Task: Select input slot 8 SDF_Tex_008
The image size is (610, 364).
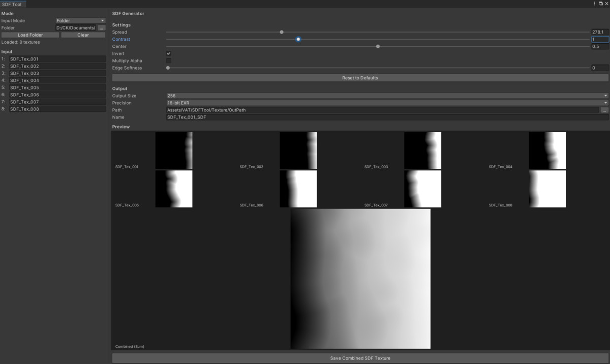Action: [57, 109]
